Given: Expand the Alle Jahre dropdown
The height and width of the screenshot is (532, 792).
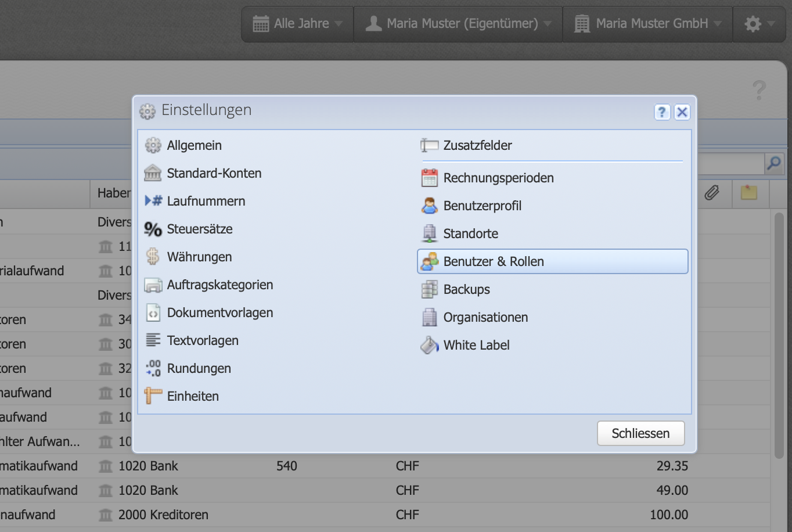Looking at the screenshot, I should pyautogui.click(x=297, y=24).
